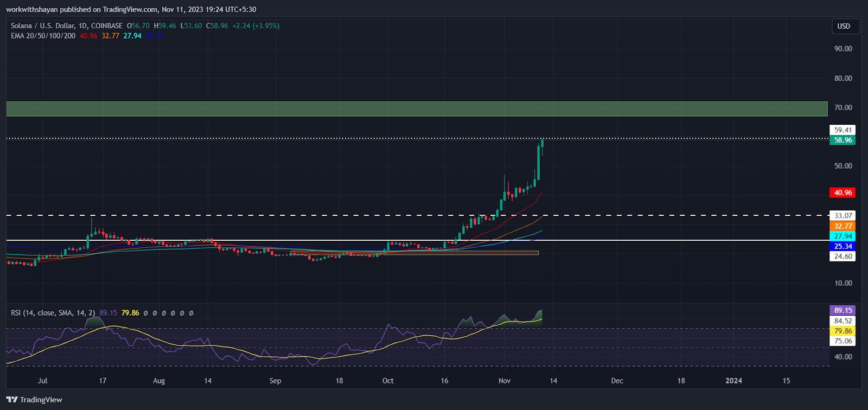
Task: Select the EMA 20/50/100/200 indicator legend
Action: point(43,36)
